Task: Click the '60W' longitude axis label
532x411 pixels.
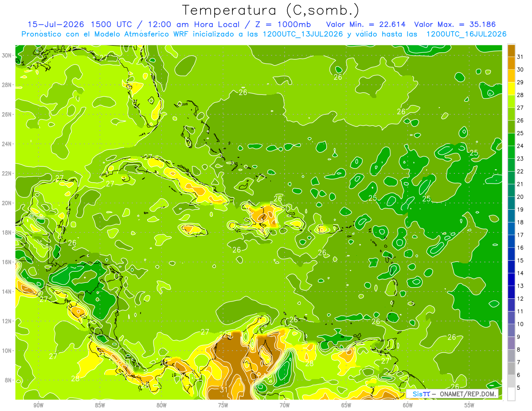Action: [x=408, y=405]
